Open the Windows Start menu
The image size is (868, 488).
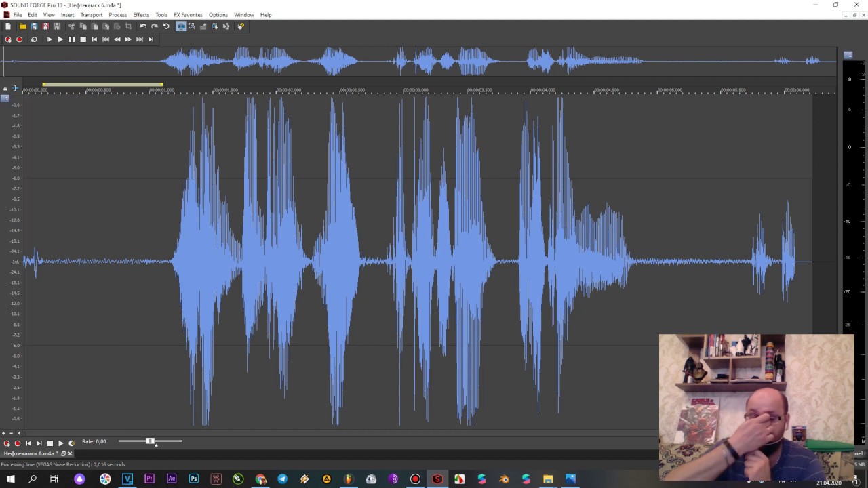pyautogui.click(x=11, y=479)
